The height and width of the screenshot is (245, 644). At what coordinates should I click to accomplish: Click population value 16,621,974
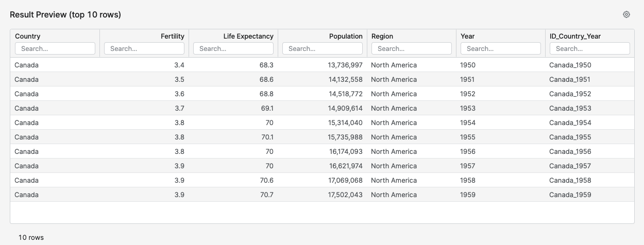346,166
